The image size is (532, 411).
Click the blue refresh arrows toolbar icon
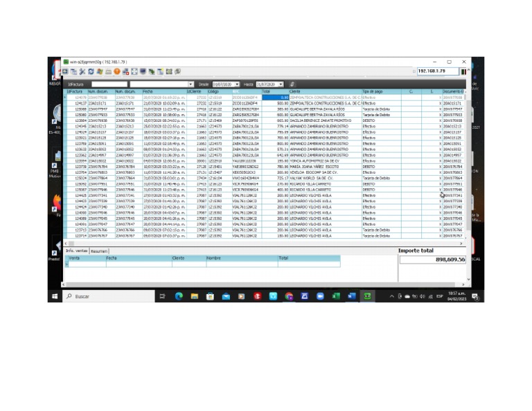pos(91,71)
